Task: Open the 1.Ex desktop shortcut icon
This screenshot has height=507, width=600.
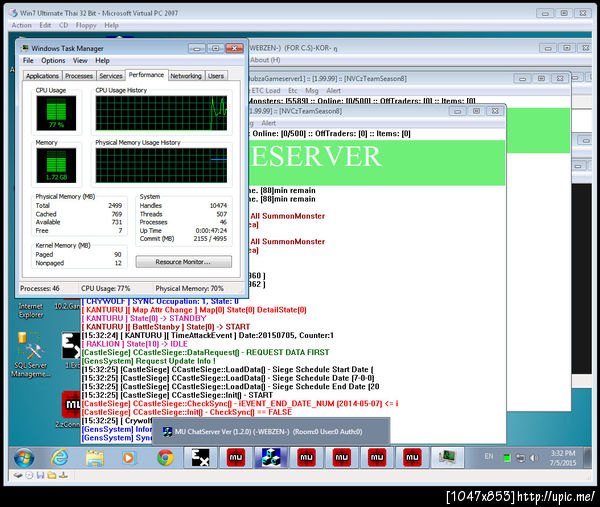Action: click(71, 350)
